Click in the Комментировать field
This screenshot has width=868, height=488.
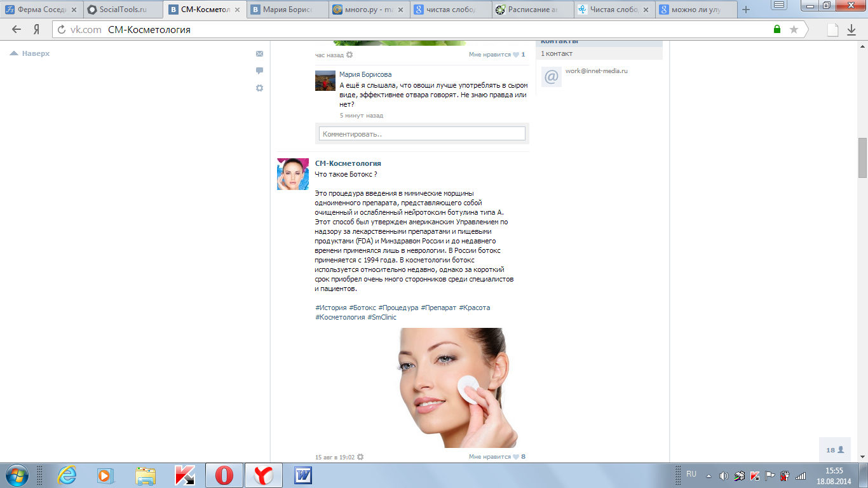click(x=422, y=133)
